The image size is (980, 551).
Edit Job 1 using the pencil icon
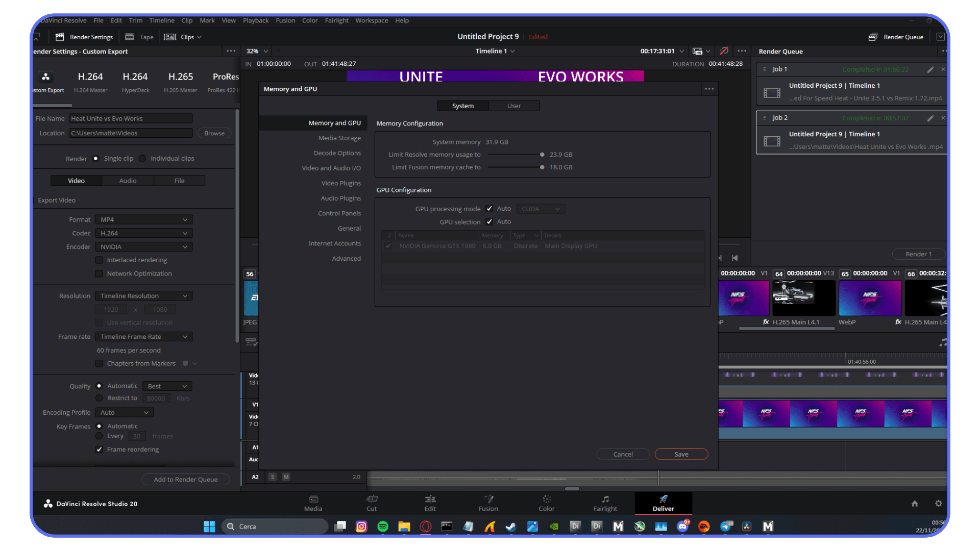coord(930,69)
